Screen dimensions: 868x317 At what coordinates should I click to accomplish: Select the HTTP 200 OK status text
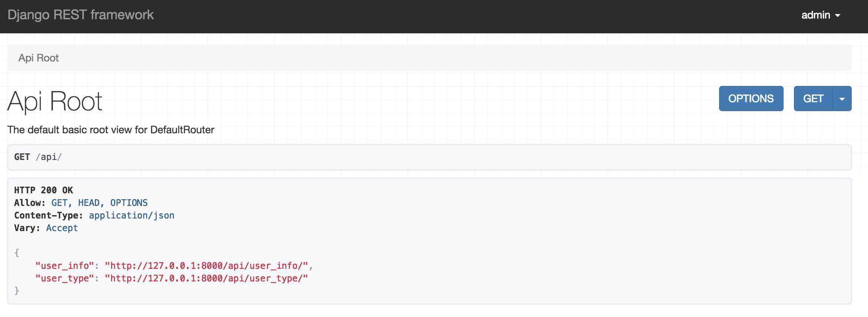point(44,190)
